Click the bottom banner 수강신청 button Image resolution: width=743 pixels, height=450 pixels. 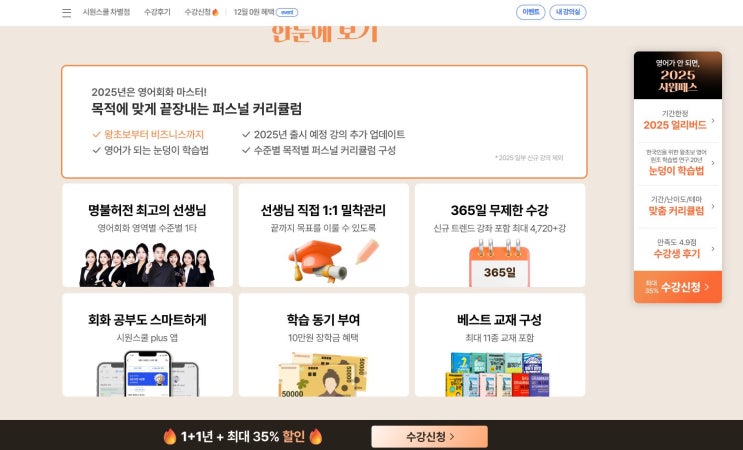(x=429, y=436)
